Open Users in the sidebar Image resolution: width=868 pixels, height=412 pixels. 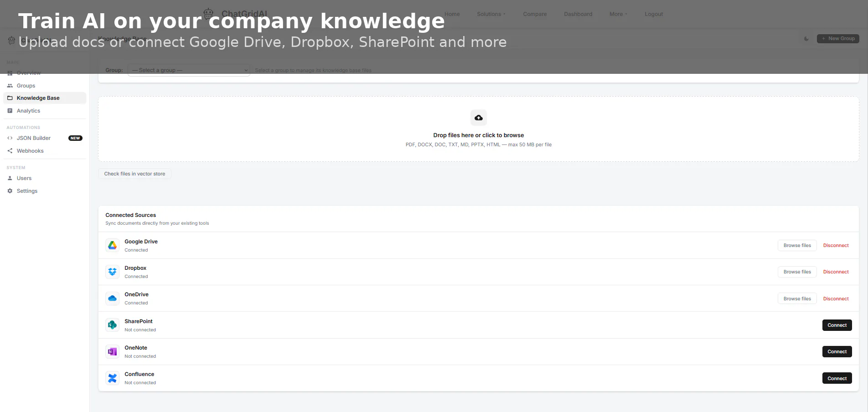(x=45, y=178)
